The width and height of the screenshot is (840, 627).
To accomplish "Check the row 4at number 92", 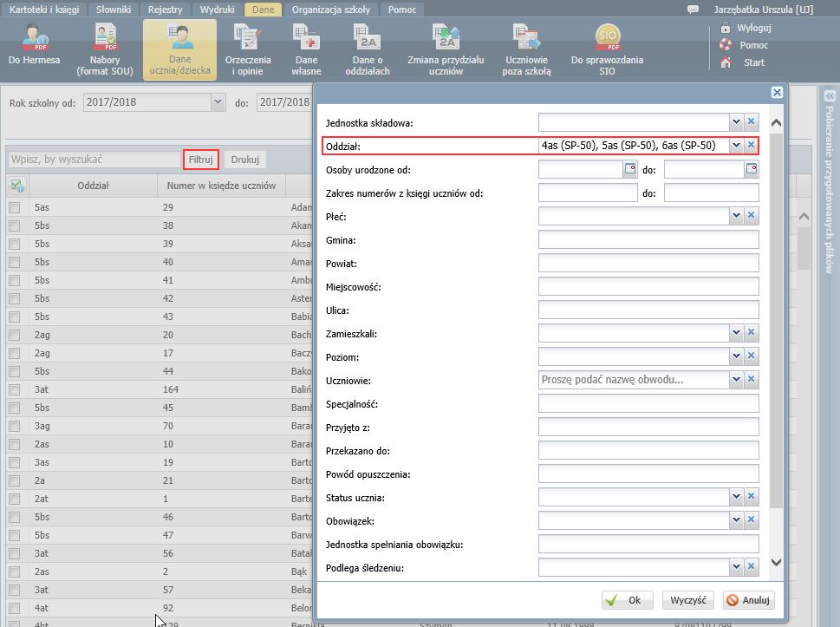I will point(15,608).
